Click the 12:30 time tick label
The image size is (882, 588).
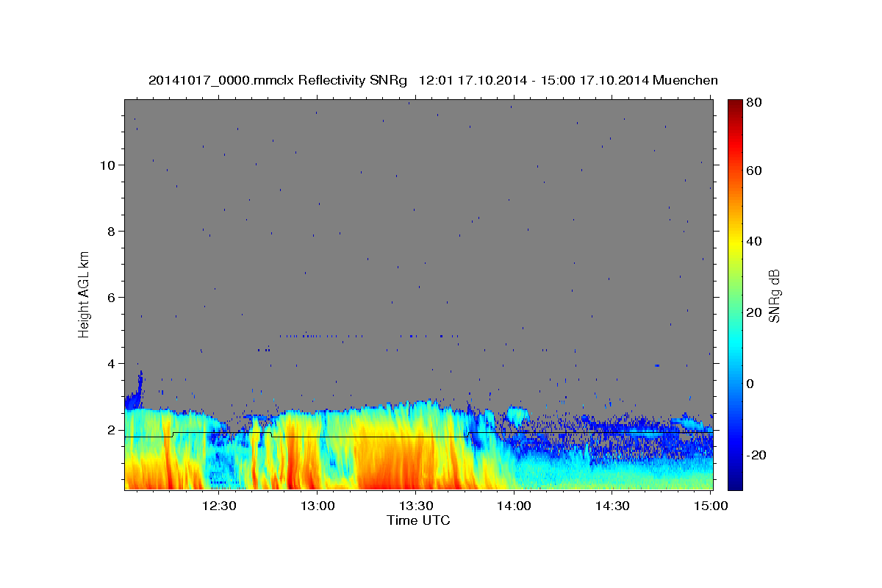coord(219,506)
